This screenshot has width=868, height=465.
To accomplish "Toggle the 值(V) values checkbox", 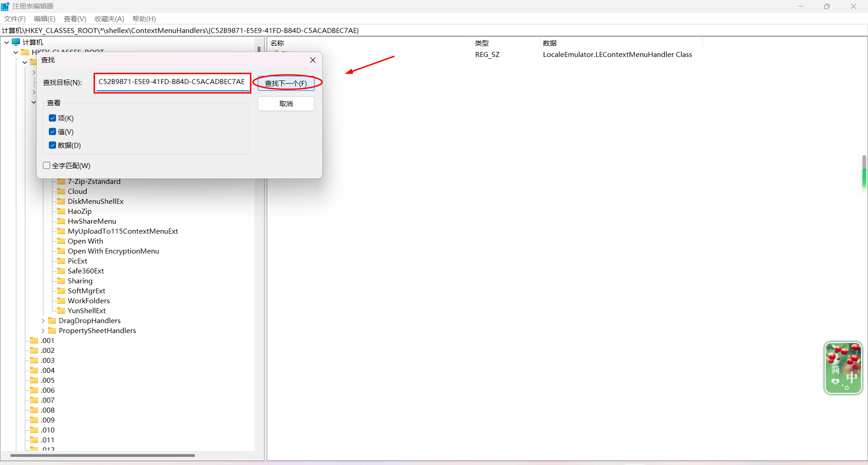I will (52, 132).
